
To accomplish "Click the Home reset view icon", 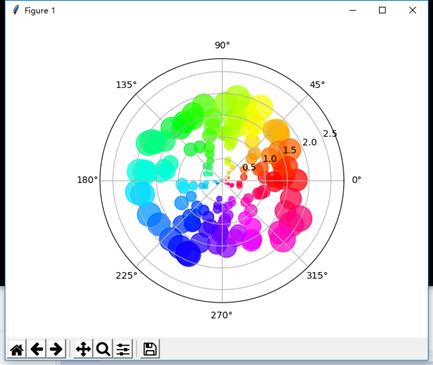I will click(x=17, y=349).
